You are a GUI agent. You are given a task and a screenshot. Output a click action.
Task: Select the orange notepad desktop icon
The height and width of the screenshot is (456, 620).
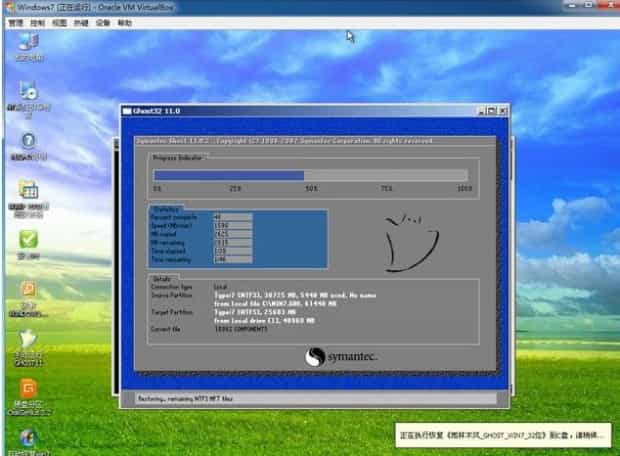pos(28,289)
